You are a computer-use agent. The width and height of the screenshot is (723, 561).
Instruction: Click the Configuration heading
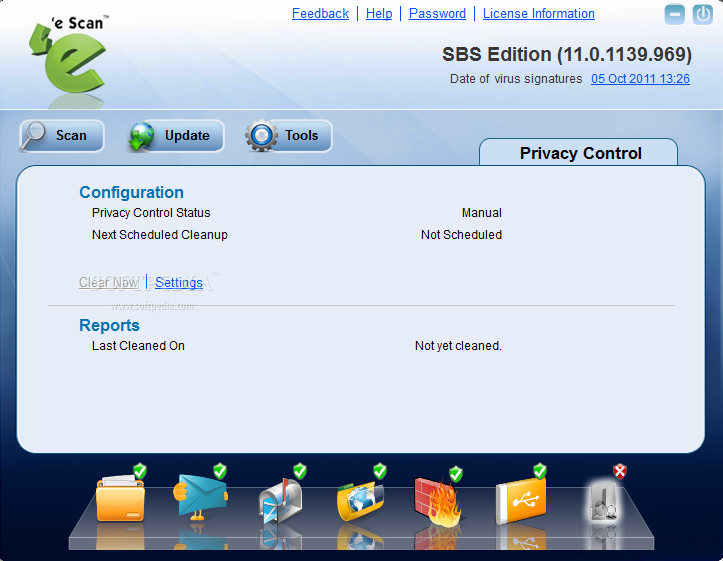(x=131, y=192)
